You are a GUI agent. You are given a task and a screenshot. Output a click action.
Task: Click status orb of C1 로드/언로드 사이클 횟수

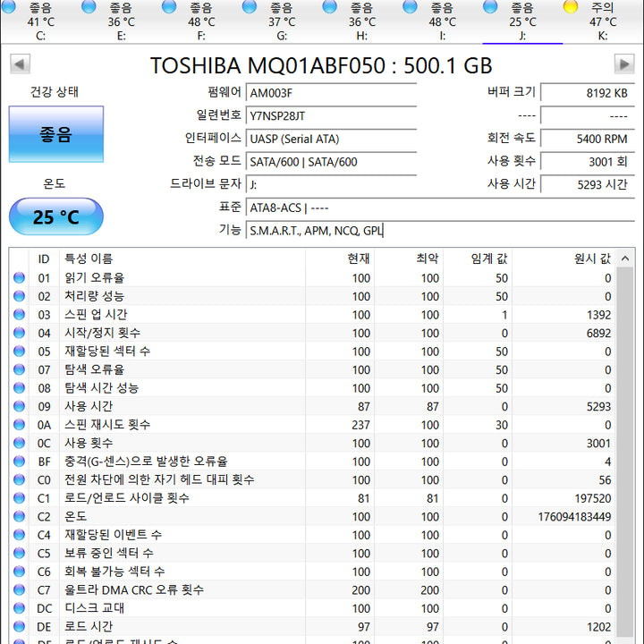[20, 498]
